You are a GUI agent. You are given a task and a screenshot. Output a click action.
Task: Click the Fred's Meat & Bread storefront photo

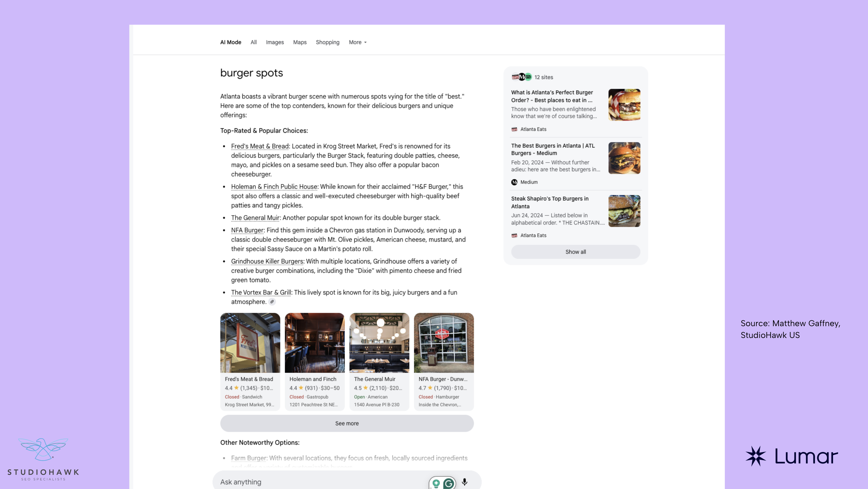coord(250,342)
